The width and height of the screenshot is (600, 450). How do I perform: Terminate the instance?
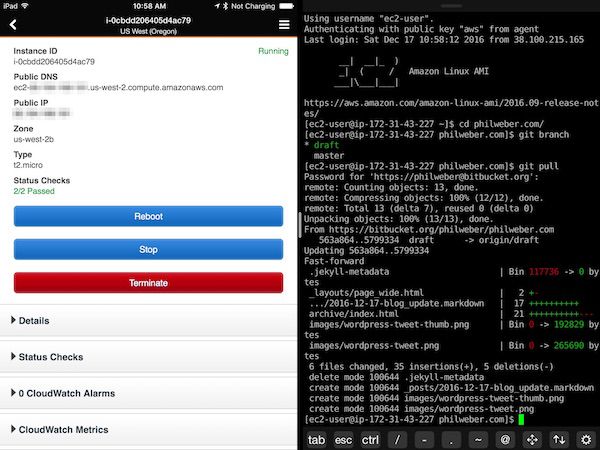coord(148,283)
